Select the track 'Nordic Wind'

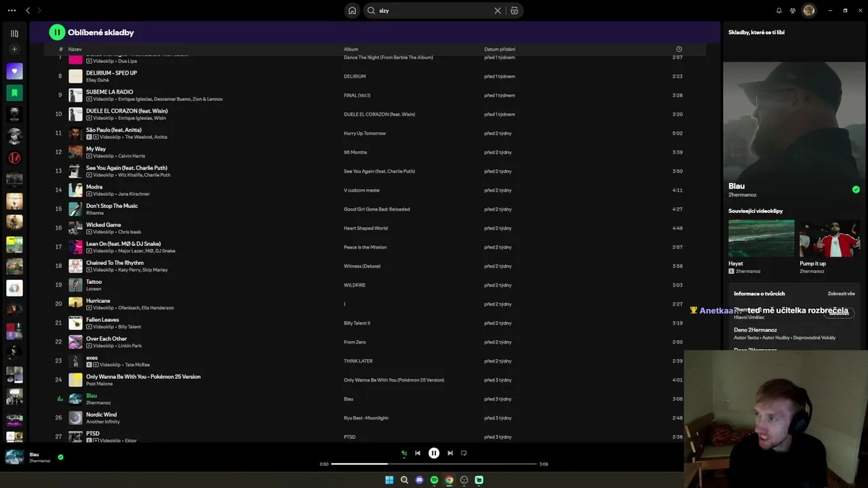tap(101, 415)
